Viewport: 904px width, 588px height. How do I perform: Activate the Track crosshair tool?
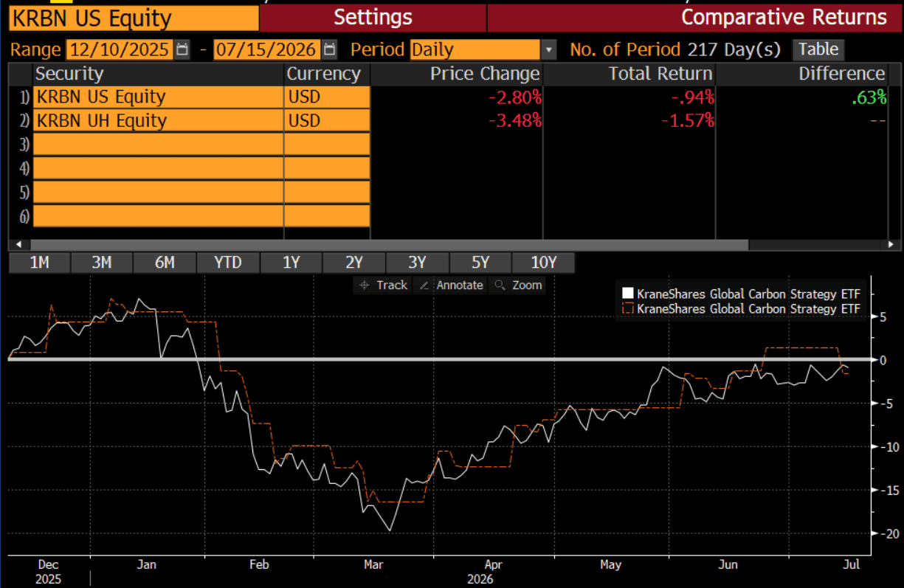tap(382, 285)
